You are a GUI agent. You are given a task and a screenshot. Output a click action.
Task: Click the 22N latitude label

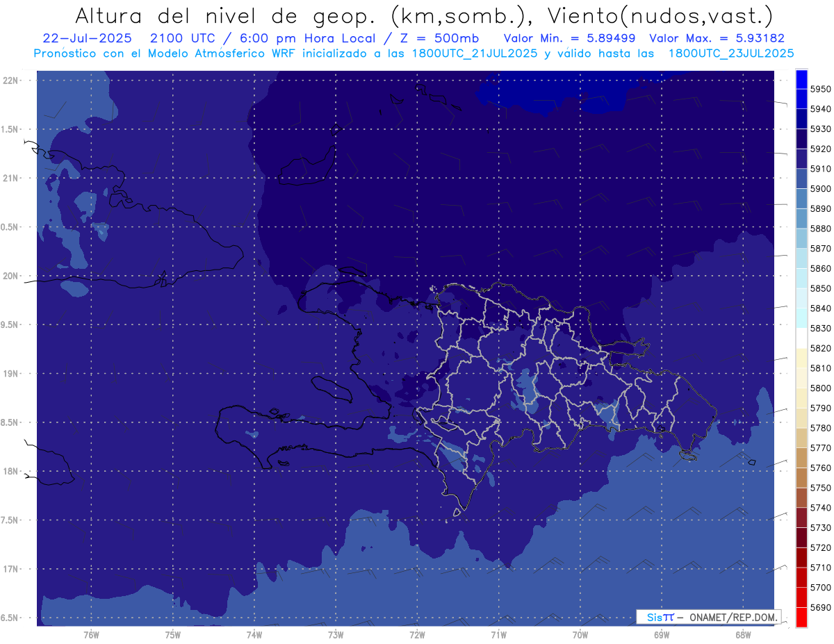[11, 80]
